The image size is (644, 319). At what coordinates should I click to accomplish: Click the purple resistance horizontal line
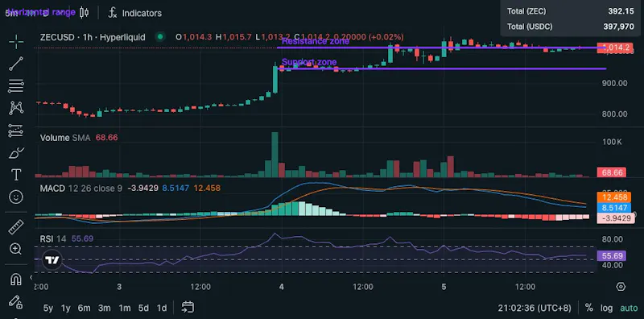(x=441, y=48)
